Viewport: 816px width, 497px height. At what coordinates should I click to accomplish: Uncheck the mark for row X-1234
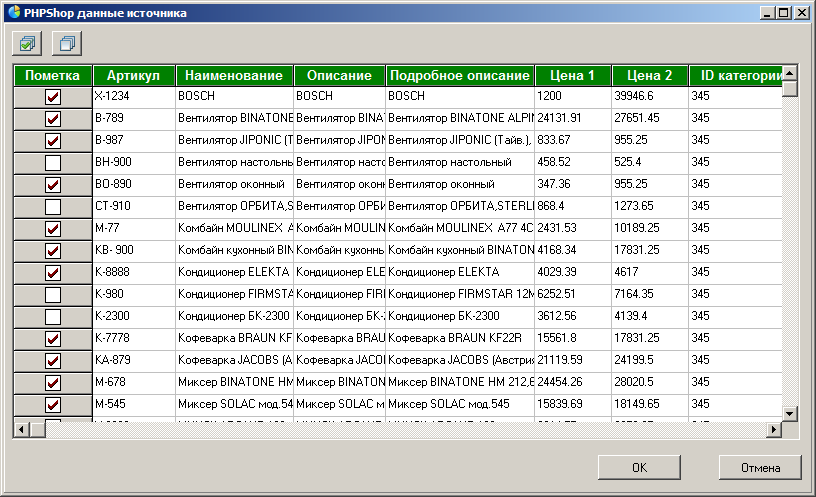click(x=53, y=97)
